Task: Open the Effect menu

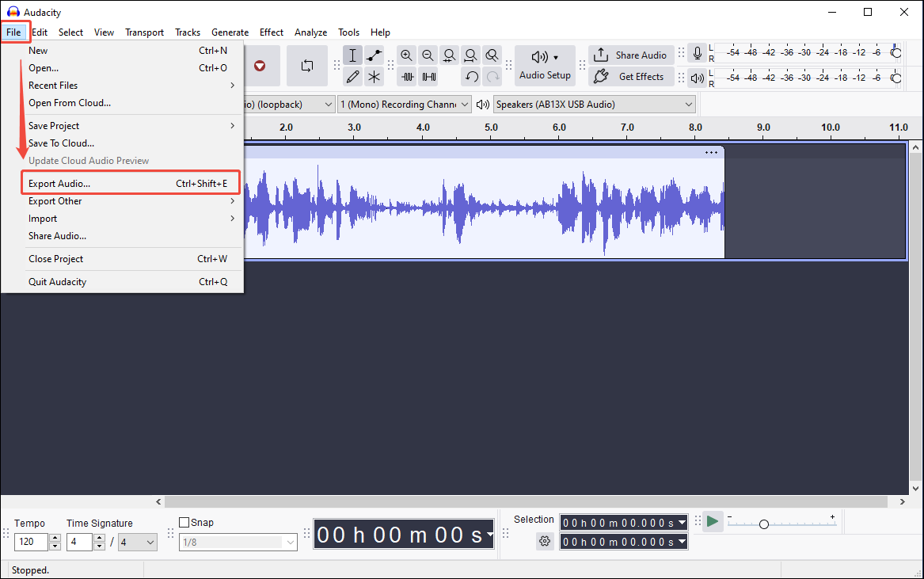Action: pyautogui.click(x=271, y=32)
